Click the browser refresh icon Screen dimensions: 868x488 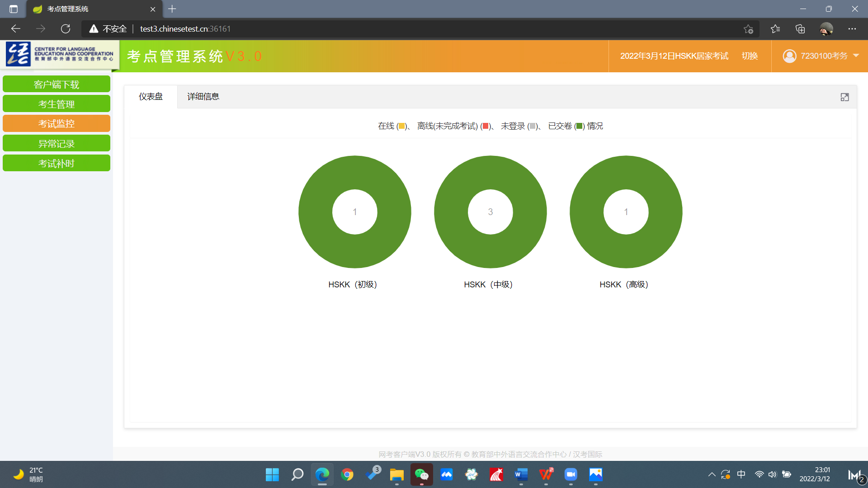click(66, 29)
